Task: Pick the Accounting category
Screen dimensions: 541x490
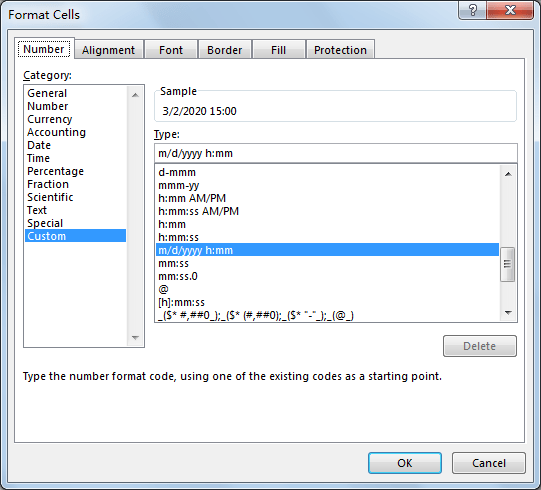Action: pyautogui.click(x=75, y=132)
